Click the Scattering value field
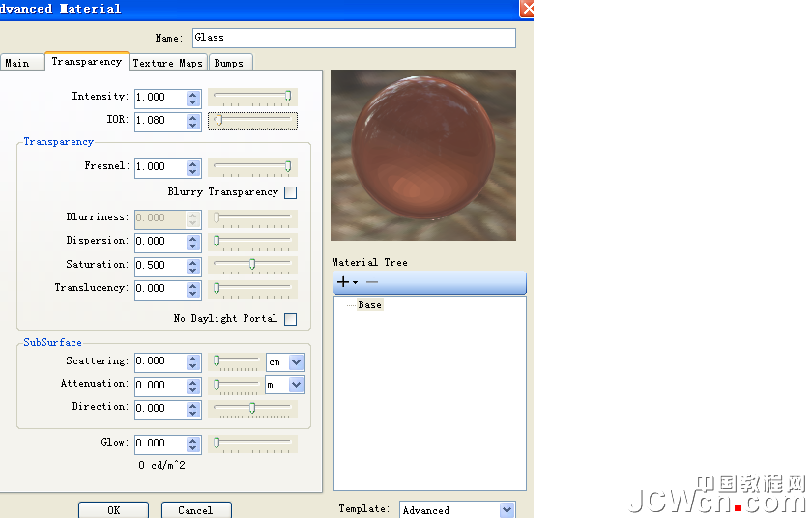 160,361
